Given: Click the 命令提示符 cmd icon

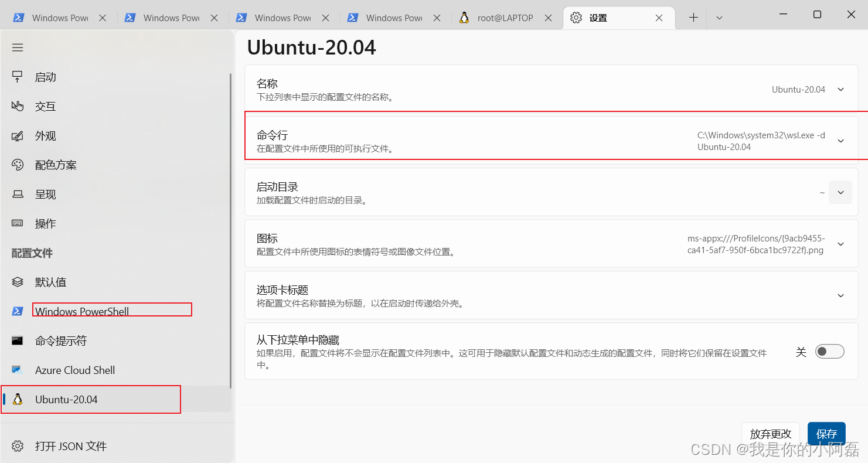Looking at the screenshot, I should click(18, 341).
